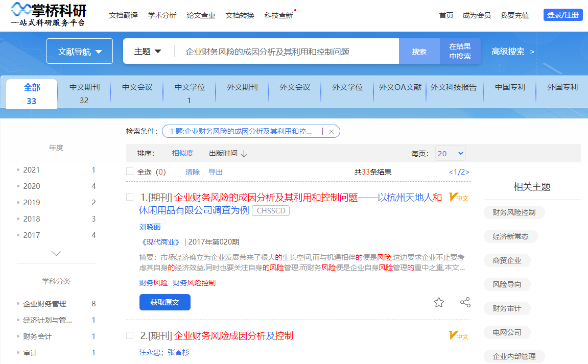The height and width of the screenshot is (364, 588).
Task: Remove the 主题 search condition tag
Action: coord(332,132)
